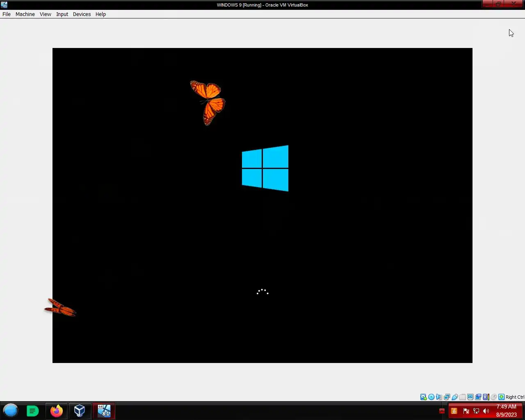
Task: Open the View menu
Action: [x=46, y=14]
